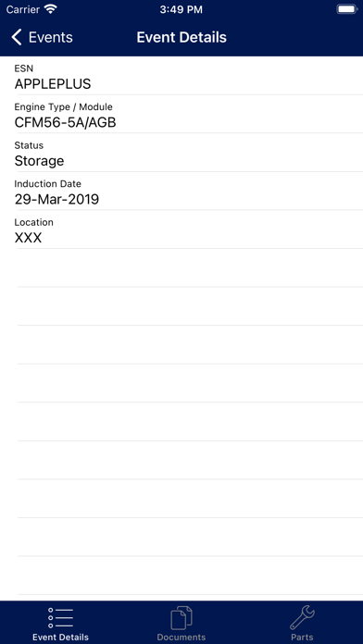Select the Event Details list icon
The width and height of the screenshot is (363, 644).
tap(60, 618)
